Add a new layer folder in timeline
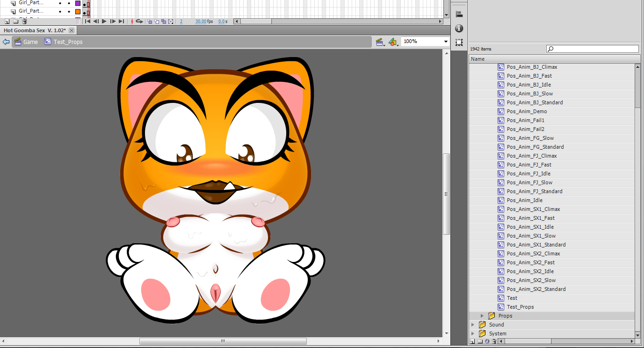This screenshot has height=348, width=644. click(15, 22)
